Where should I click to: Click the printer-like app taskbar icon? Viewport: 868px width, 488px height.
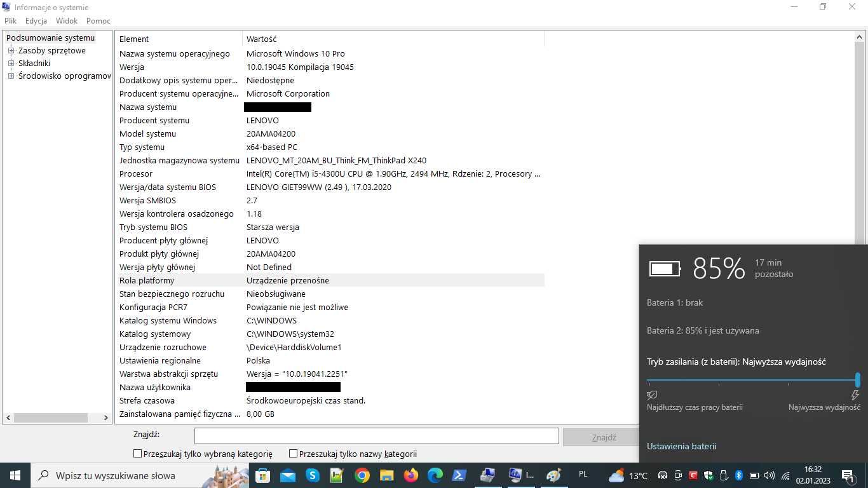487,475
